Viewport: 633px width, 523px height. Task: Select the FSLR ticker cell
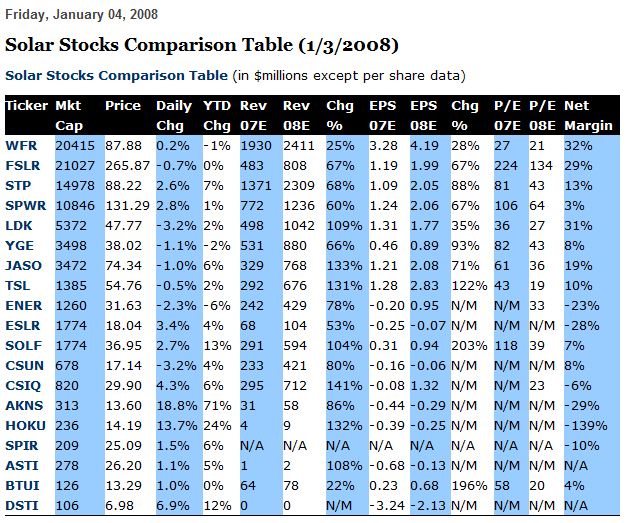[x=23, y=165]
